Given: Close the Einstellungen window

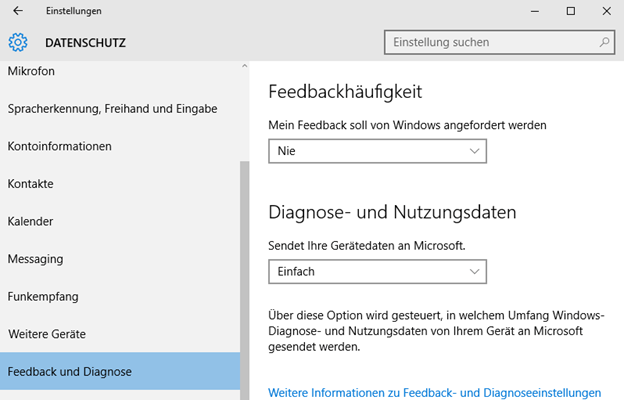Looking at the screenshot, I should 606,11.
